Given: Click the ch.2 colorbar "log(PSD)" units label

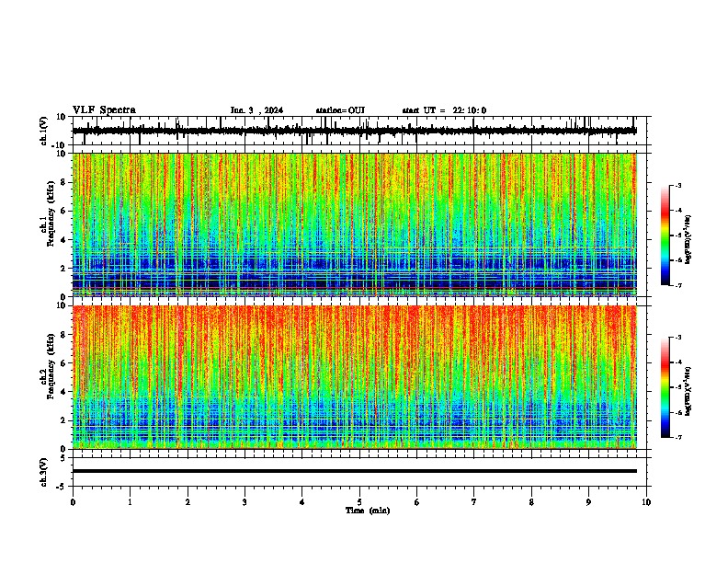Looking at the screenshot, I should (688, 391).
